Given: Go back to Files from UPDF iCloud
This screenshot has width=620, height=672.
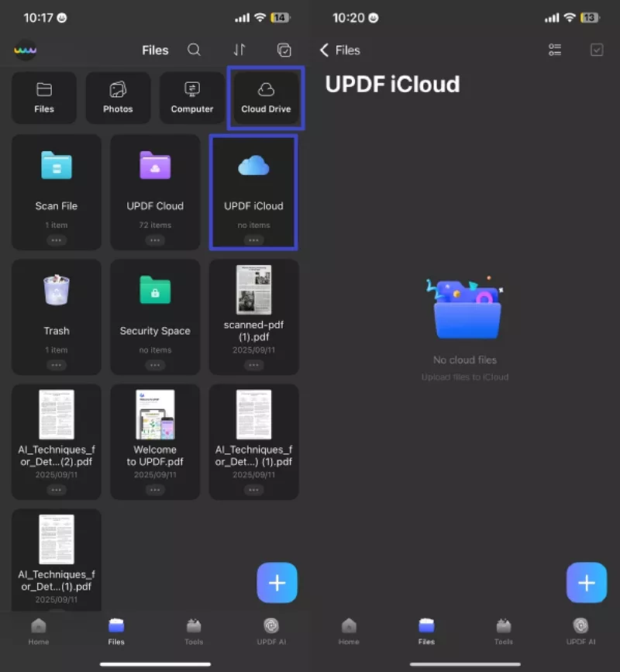Looking at the screenshot, I should point(340,50).
